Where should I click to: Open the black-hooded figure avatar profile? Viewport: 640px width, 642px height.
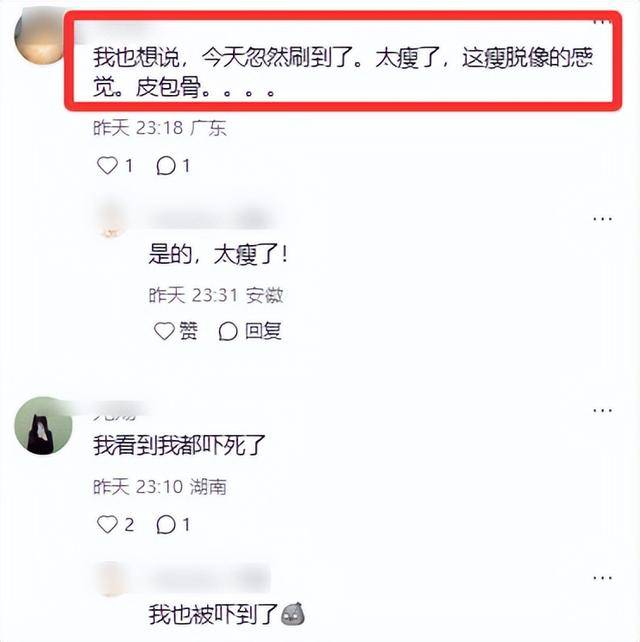point(43,425)
